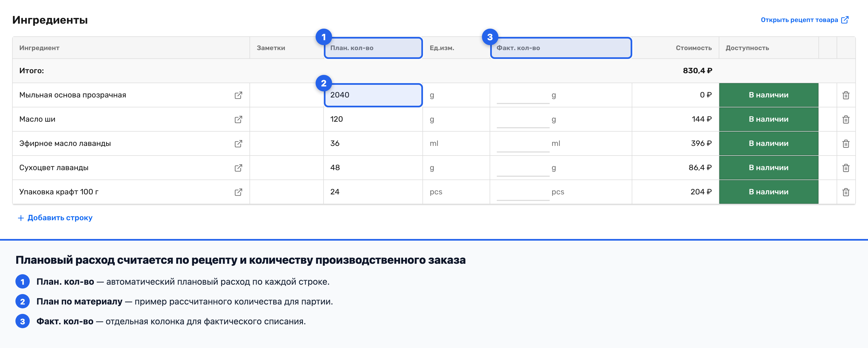The image size is (868, 348).
Task: Click ingredient name Эфирное масло лаванды
Action: [65, 143]
